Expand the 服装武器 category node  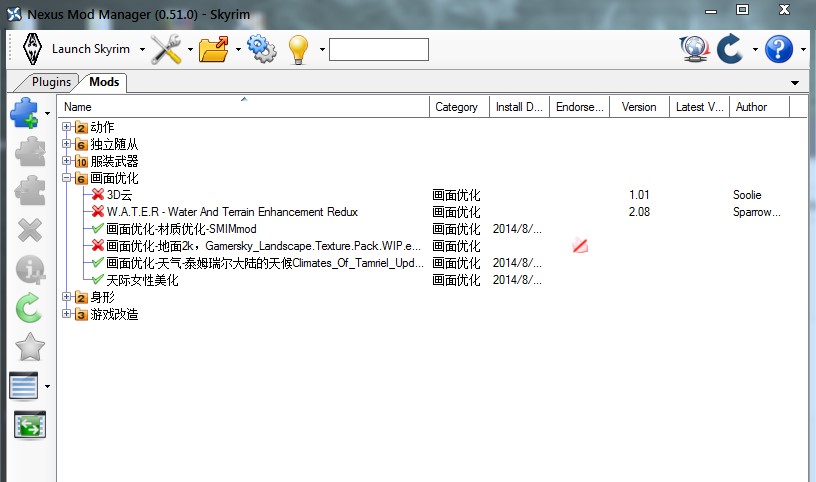coord(66,161)
